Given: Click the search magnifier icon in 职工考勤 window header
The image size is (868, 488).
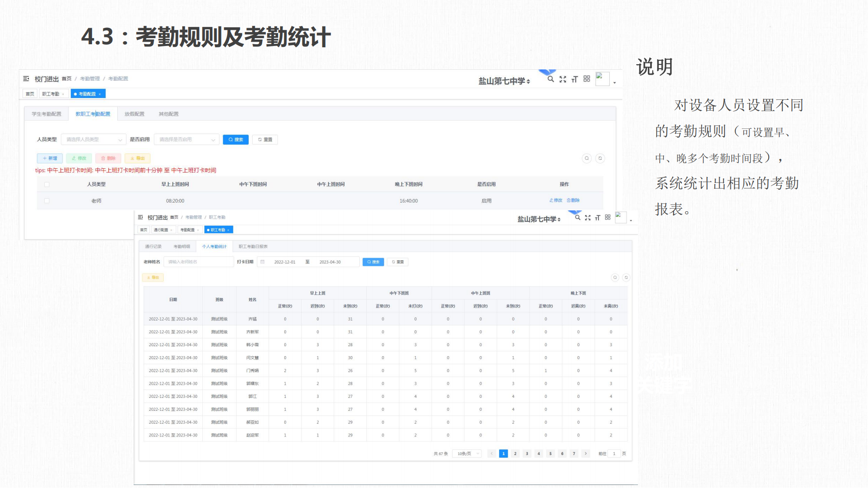Looking at the screenshot, I should point(578,217).
